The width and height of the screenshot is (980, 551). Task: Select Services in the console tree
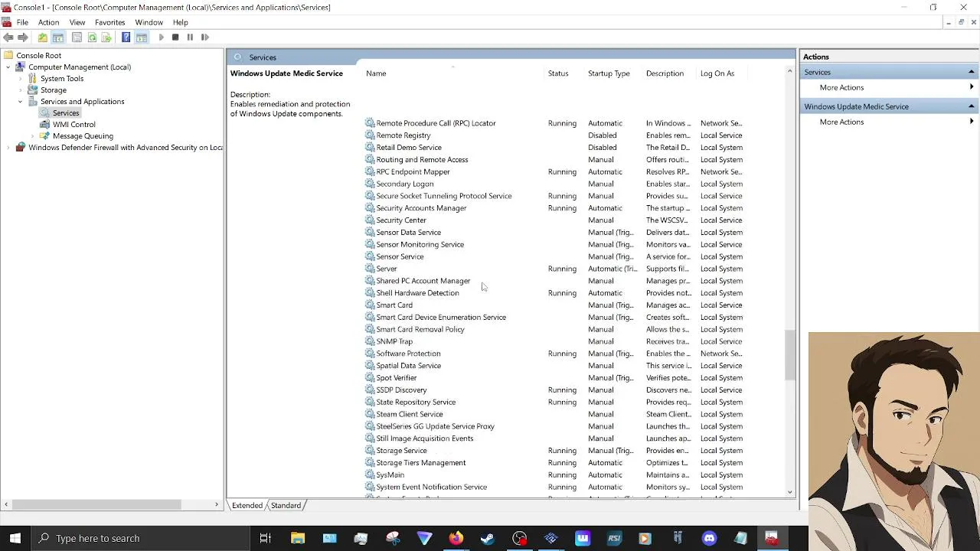66,112
